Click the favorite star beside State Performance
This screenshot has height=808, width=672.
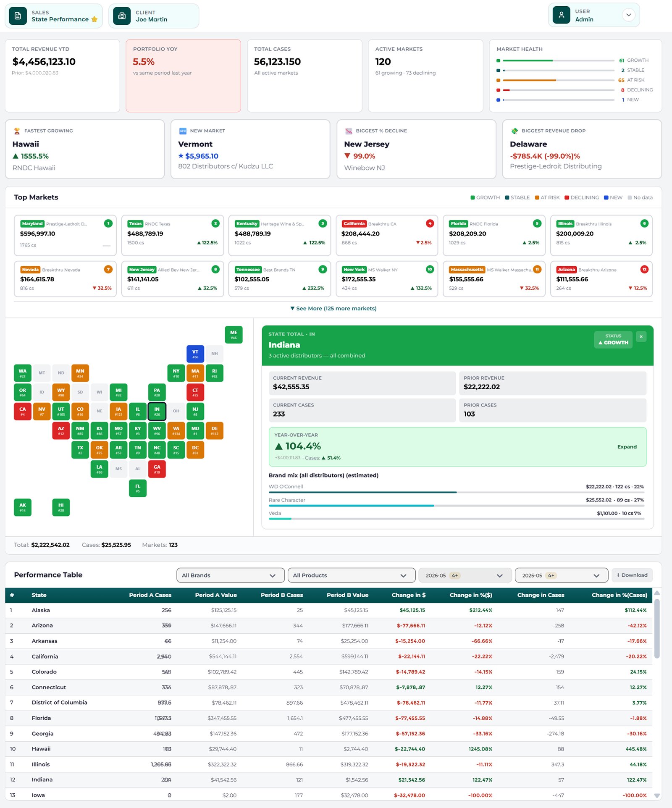[94, 19]
